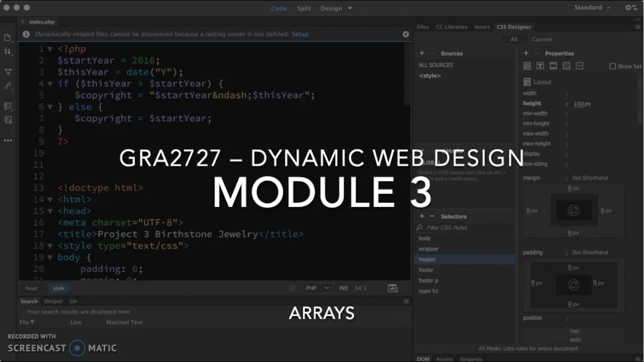Open the Insert panel tab

[482, 27]
